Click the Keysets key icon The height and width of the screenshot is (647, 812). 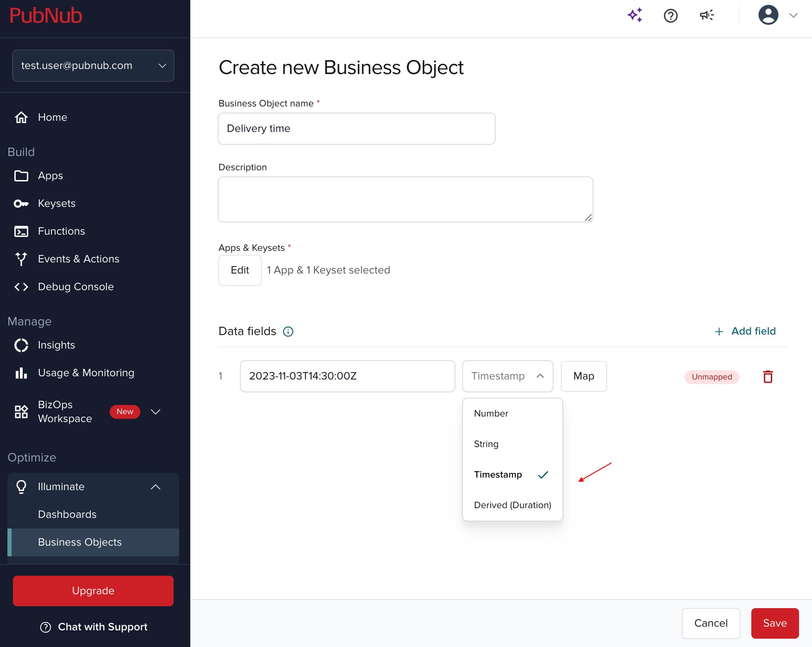pos(21,204)
